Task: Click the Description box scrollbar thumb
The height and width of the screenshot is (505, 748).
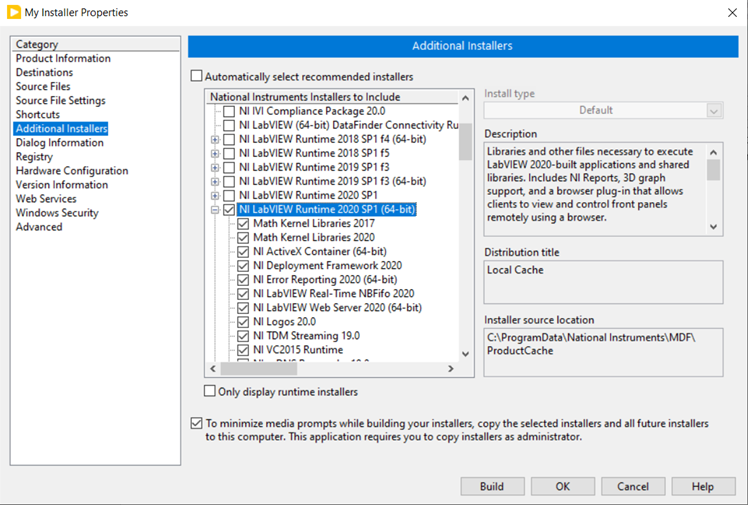Action: (x=714, y=170)
